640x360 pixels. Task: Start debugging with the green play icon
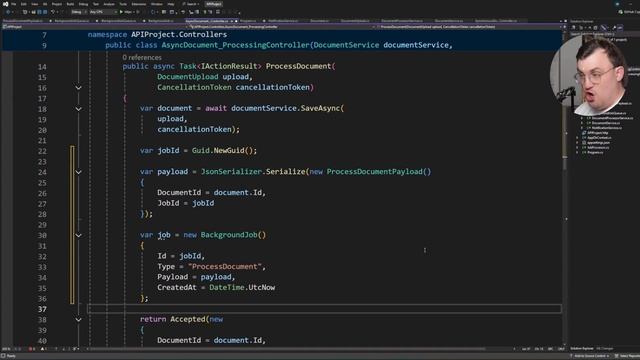click(121, 12)
